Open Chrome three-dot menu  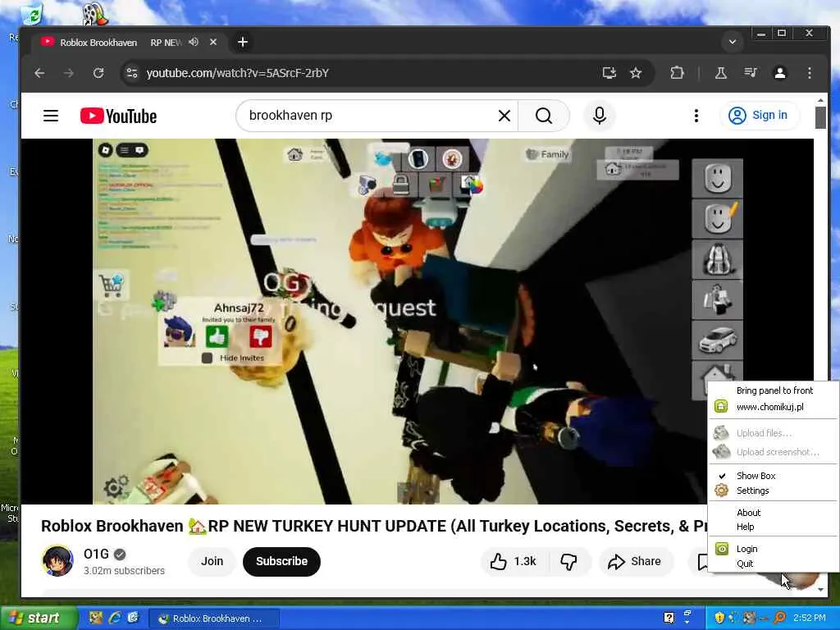pos(810,73)
